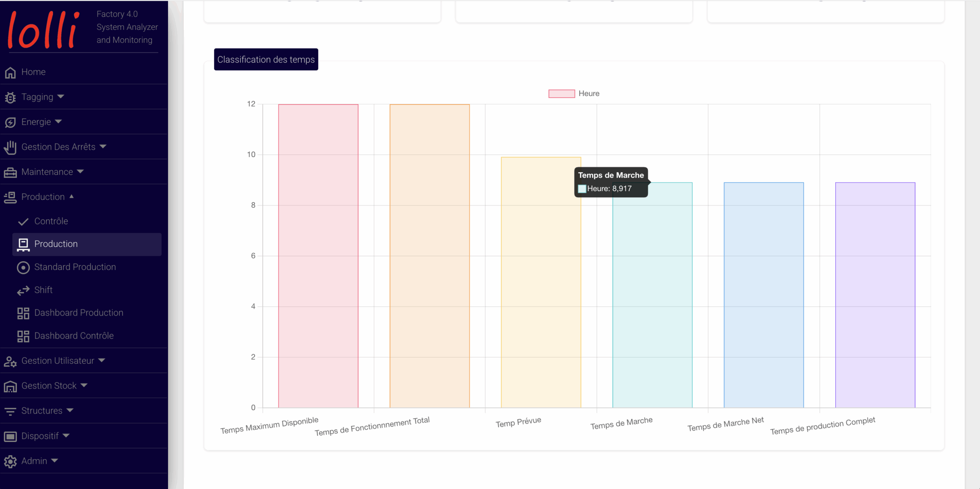Click the Classification des temps label
Viewport: 980px width, 489px height.
pos(266,60)
